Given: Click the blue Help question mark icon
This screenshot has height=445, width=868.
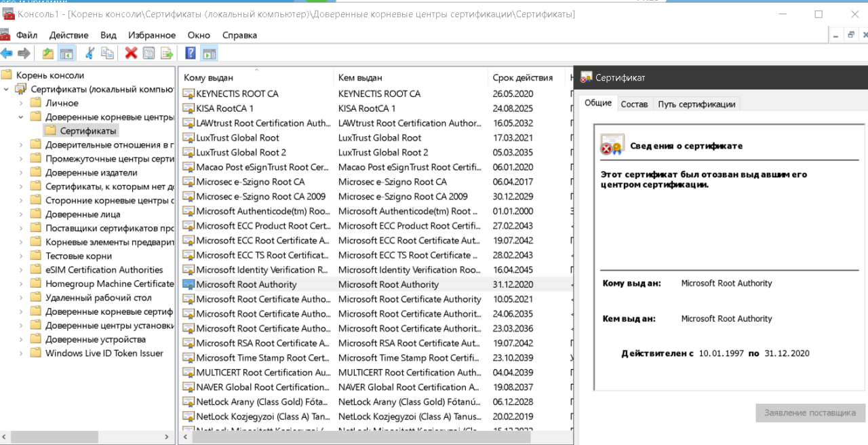Looking at the screenshot, I should point(191,54).
